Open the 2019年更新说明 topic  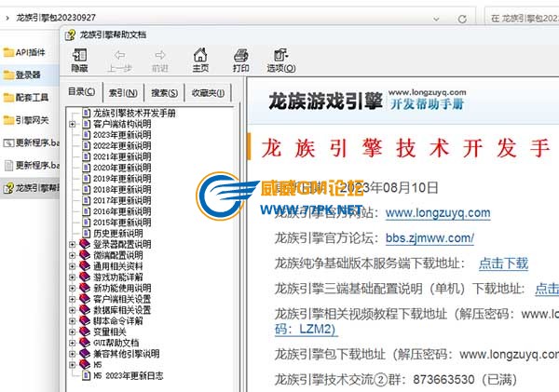(122, 179)
